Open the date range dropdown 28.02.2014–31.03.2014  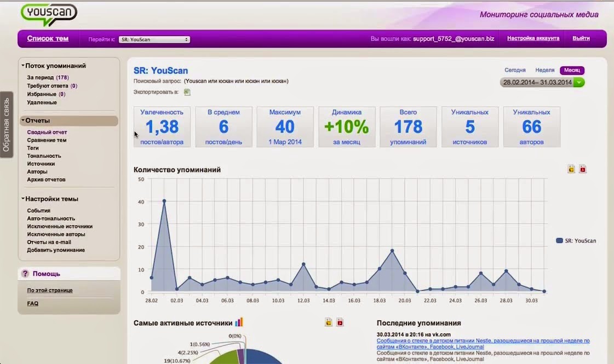pos(542,82)
